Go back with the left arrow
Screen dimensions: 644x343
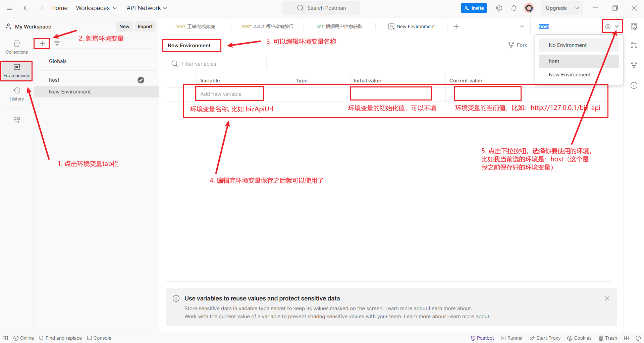point(26,8)
